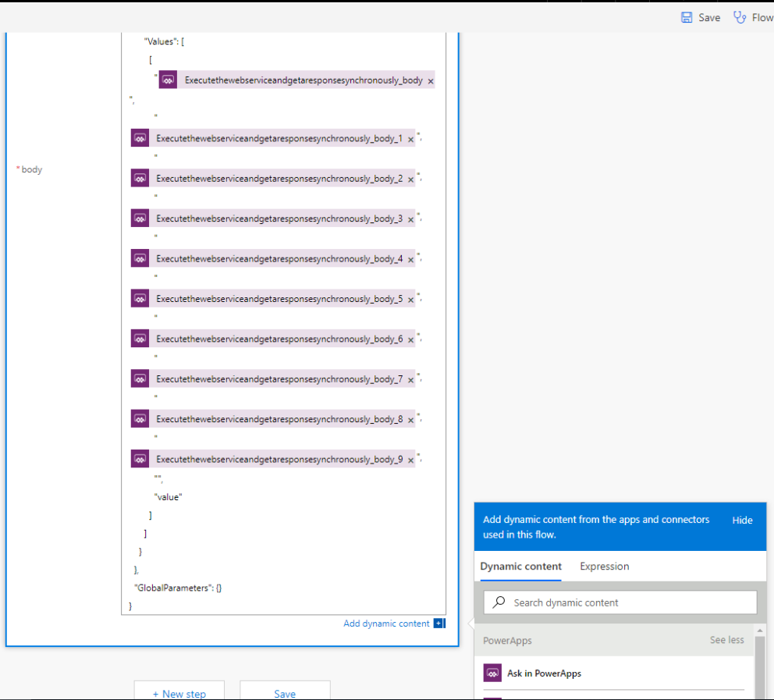The height and width of the screenshot is (700, 774).
Task: Remove the body_7 dynamic content token
Action: coord(410,378)
